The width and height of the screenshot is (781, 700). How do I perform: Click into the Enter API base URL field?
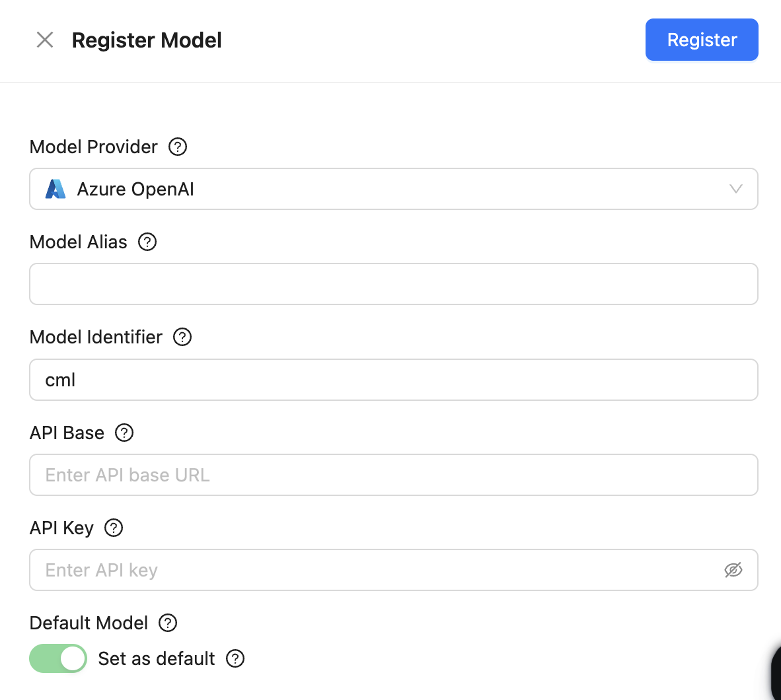coord(393,475)
